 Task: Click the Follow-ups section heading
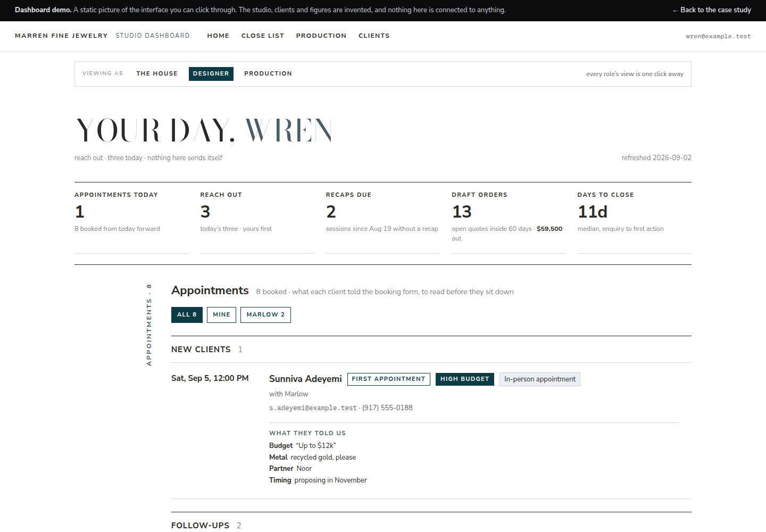[x=200, y=526]
